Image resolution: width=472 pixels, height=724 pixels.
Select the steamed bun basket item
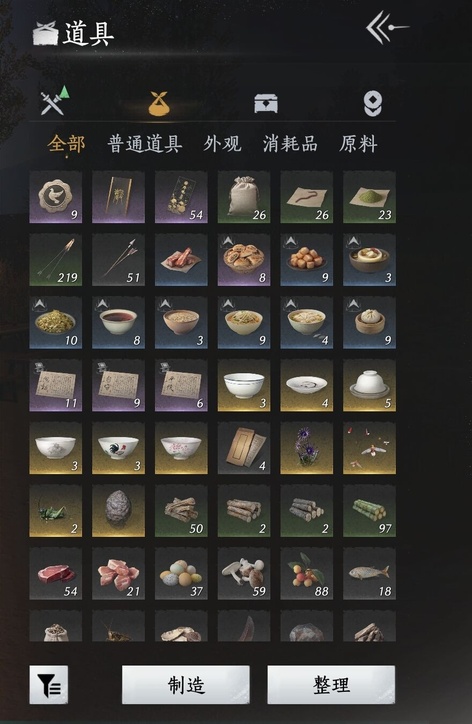point(369,323)
